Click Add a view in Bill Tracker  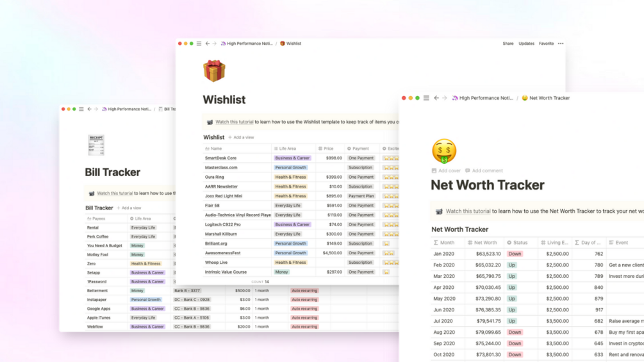[x=129, y=208]
